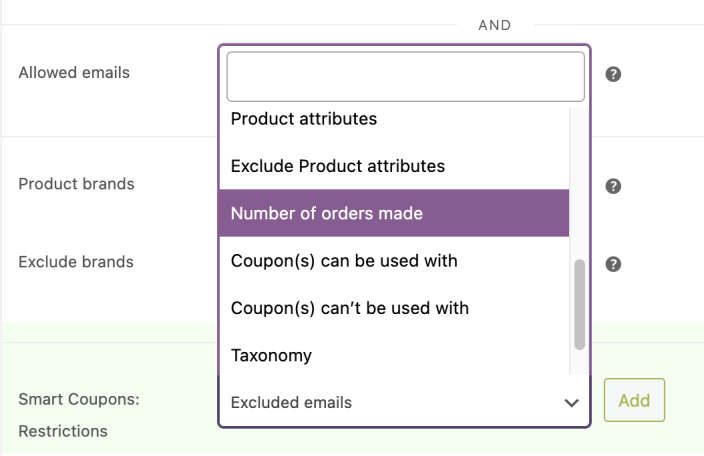This screenshot has width=704, height=456.
Task: Click the green Add button
Action: (x=634, y=400)
